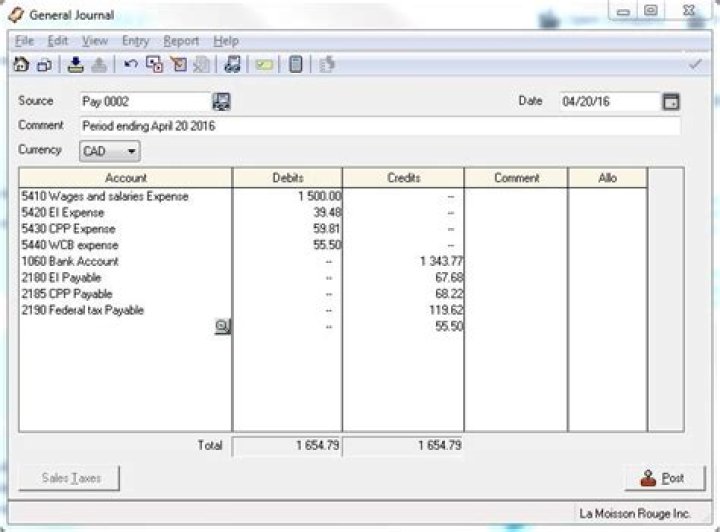Click the Source field containing Pay 0002

[146, 101]
